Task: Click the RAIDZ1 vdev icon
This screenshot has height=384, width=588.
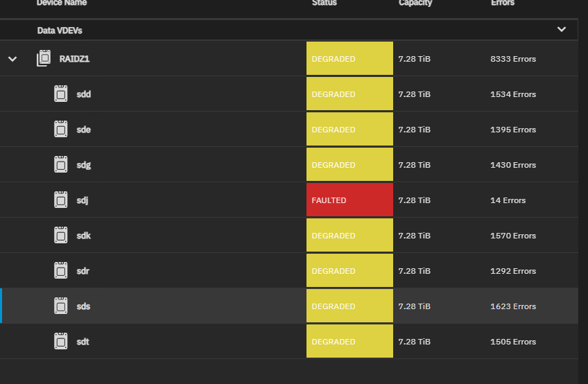Action: point(44,59)
